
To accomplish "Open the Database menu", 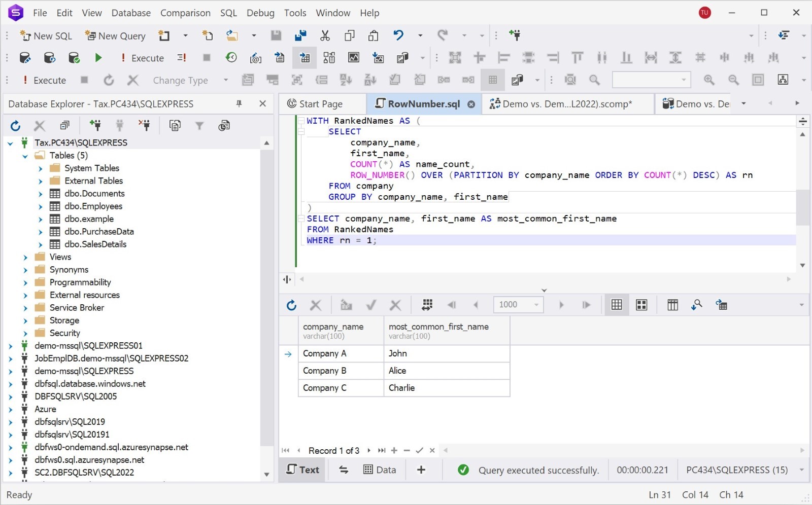I will tap(131, 13).
